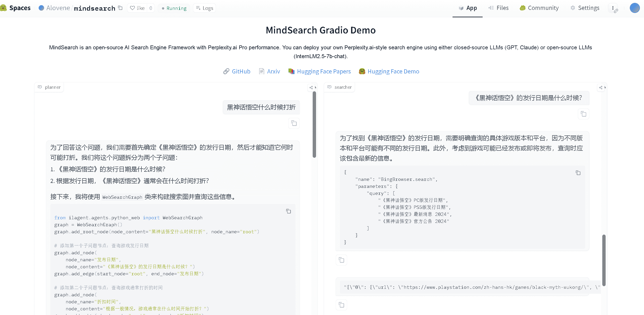Click the planner chat bubble icon
Viewport: 644px width, 315px height.
(40, 87)
